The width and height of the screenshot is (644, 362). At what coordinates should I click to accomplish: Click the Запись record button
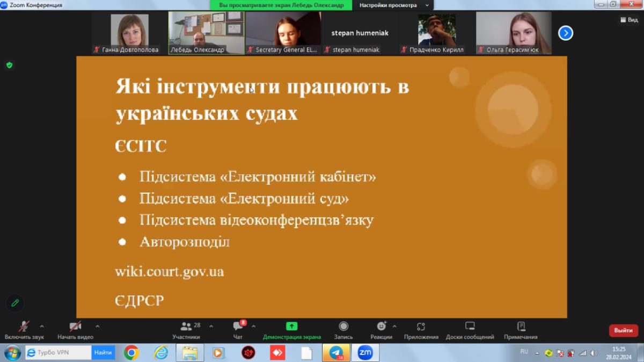(343, 330)
